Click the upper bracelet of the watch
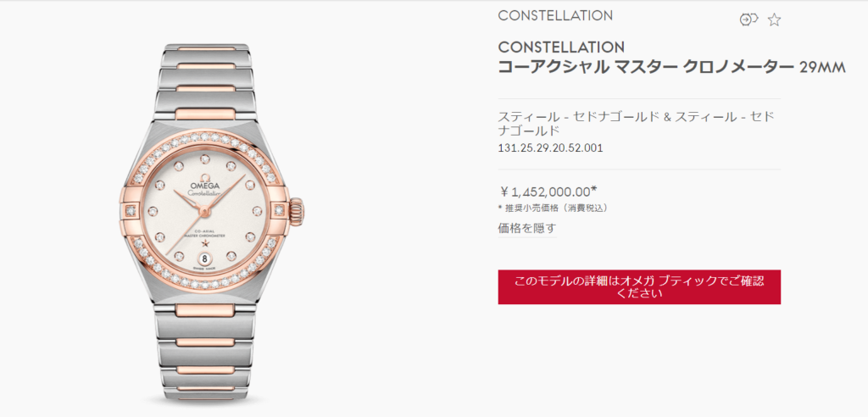Viewport: 868px width, 417px height. [204, 81]
